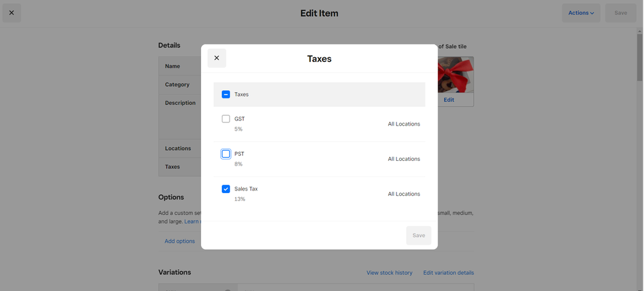Click the gift item image thumbnail
644x291 pixels.
(x=455, y=75)
